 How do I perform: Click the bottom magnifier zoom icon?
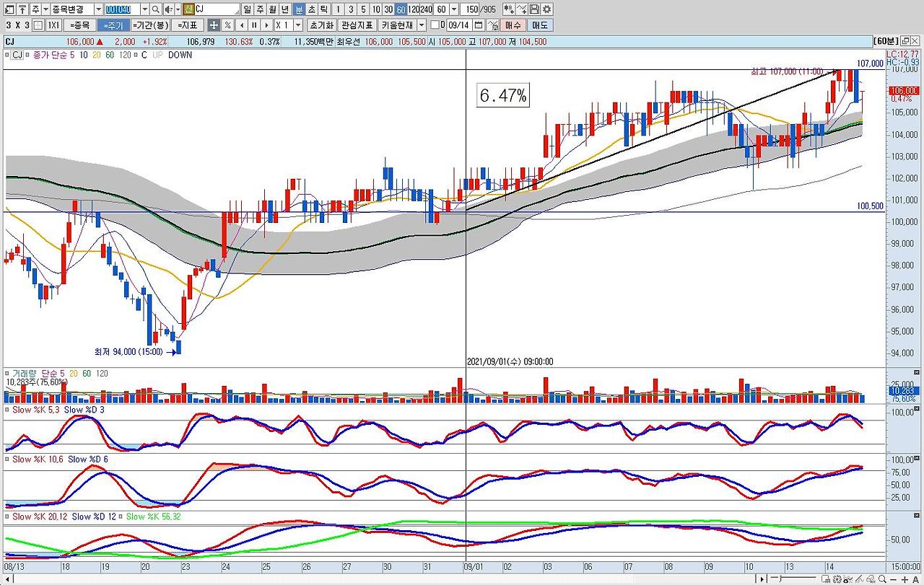click(881, 579)
